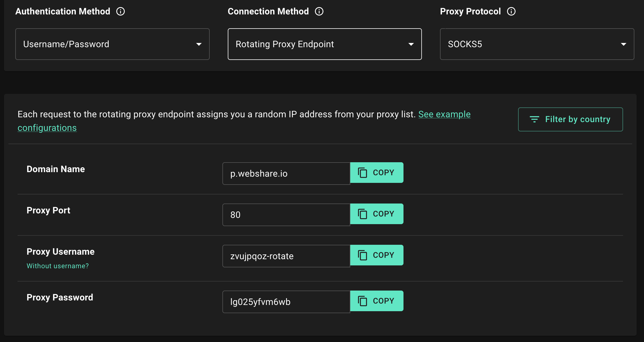Click the Without username? link

tap(58, 266)
